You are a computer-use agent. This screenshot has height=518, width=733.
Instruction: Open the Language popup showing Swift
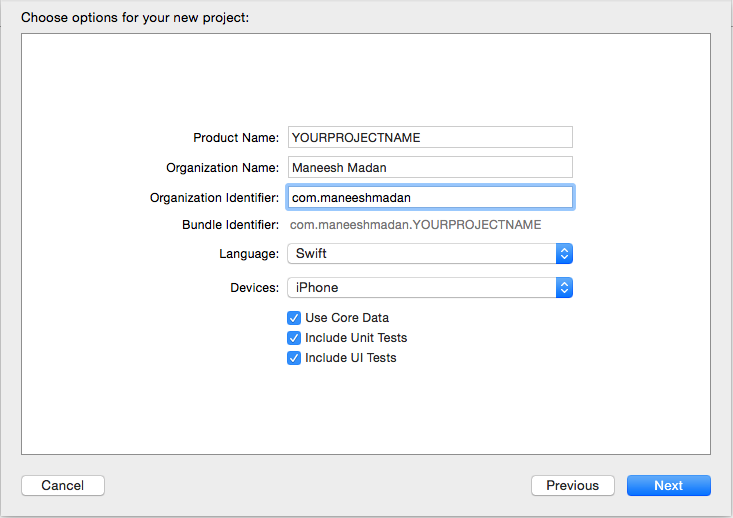tap(430, 254)
